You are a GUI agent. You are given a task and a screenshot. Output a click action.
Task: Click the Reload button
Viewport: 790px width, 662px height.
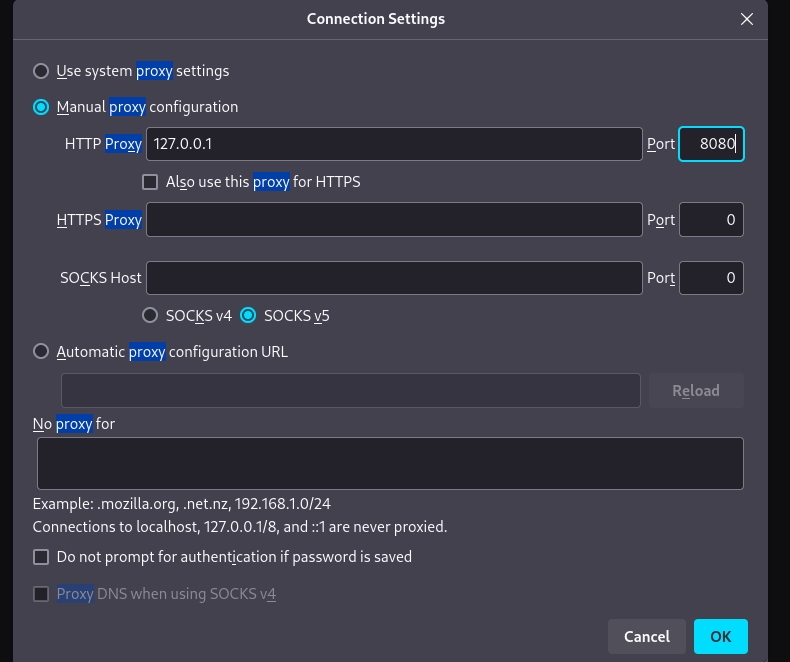[x=696, y=390]
